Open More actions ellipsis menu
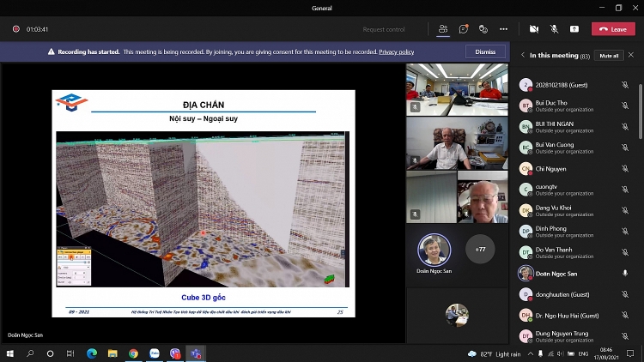Screen dimensions: 644x362 [504, 29]
